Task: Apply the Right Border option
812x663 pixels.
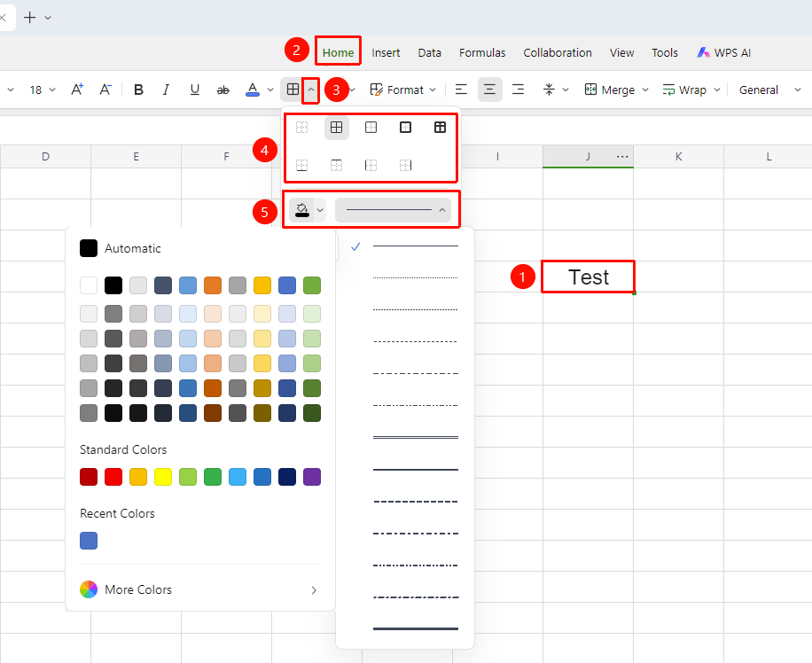Action: pos(405,165)
